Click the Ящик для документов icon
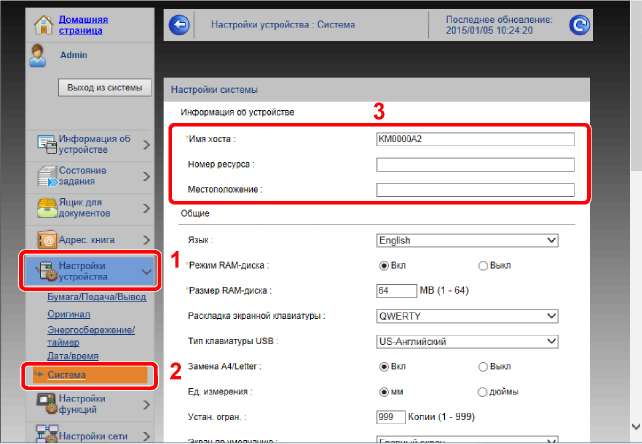This screenshot has width=642, height=444. point(46,208)
